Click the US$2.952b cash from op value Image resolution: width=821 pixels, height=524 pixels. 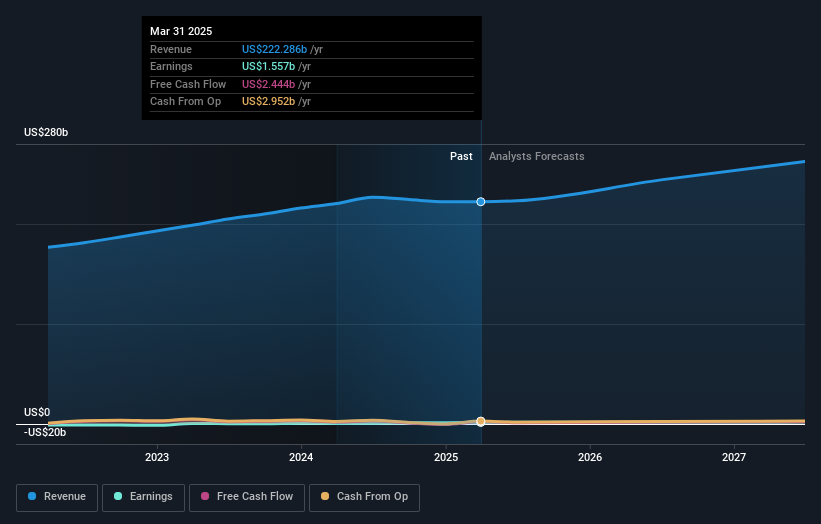coord(268,102)
